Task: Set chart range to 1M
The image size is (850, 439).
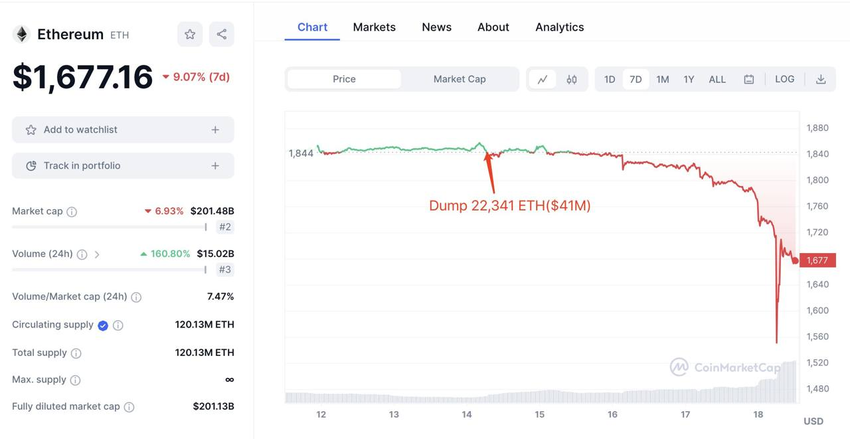Action: (x=662, y=79)
